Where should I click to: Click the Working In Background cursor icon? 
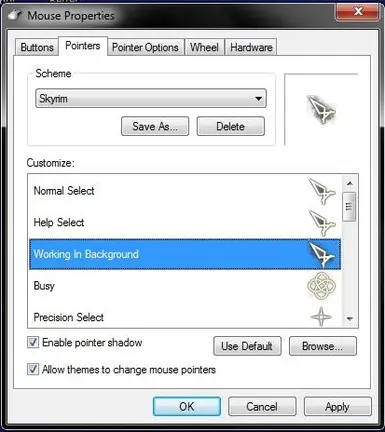(x=322, y=254)
